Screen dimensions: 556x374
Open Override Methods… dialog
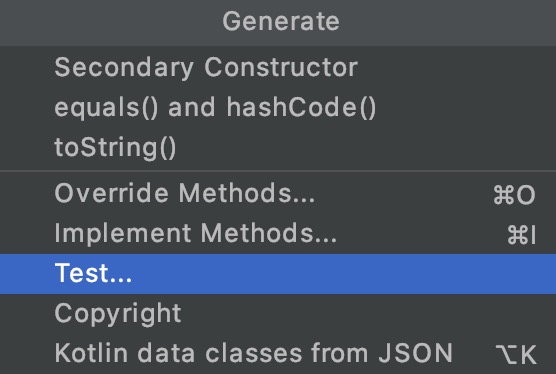pyautogui.click(x=278, y=194)
